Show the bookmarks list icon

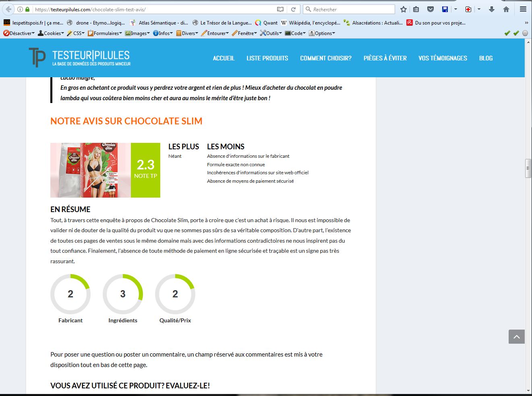[x=416, y=9]
